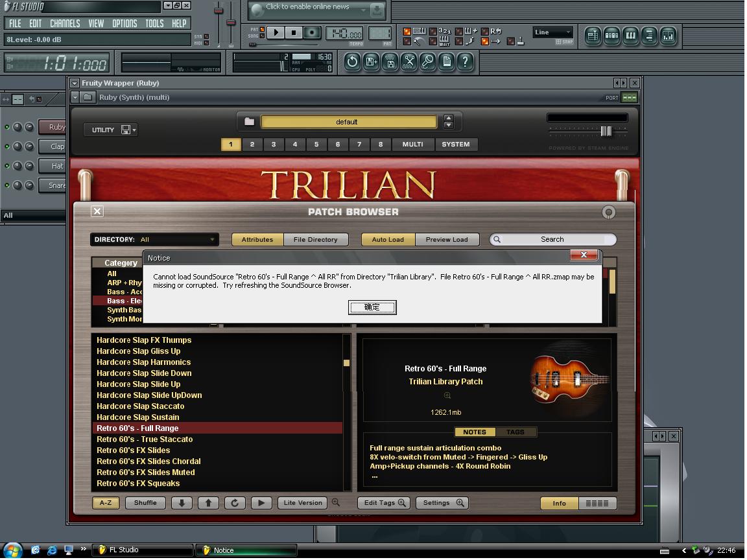The image size is (747, 560).
Task: Close the Patch Browser with the X box
Action: [x=97, y=211]
